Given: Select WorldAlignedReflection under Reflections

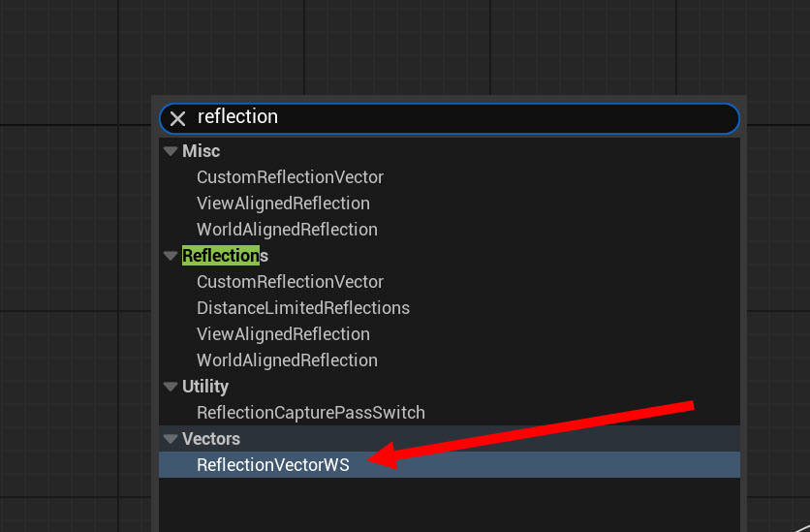Looking at the screenshot, I should [287, 360].
